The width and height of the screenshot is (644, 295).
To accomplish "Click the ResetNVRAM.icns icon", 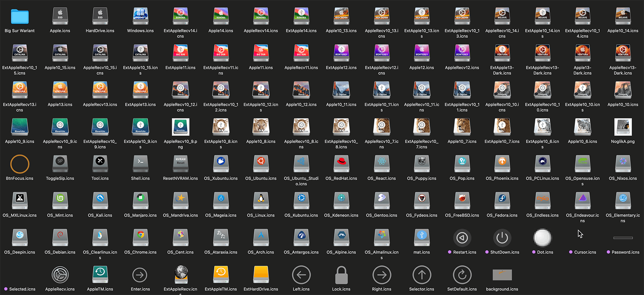I will (180, 164).
